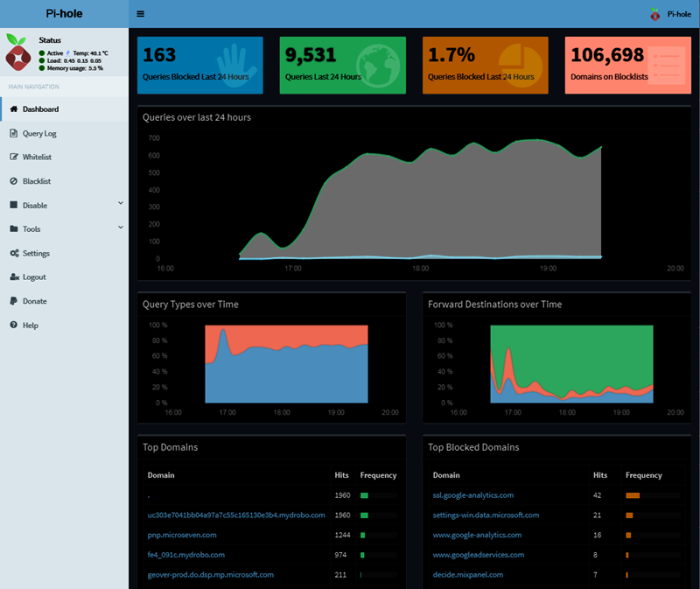The height and width of the screenshot is (589, 700).
Task: Open the ssl.google-analytics.com blocked domain link
Action: click(x=473, y=495)
